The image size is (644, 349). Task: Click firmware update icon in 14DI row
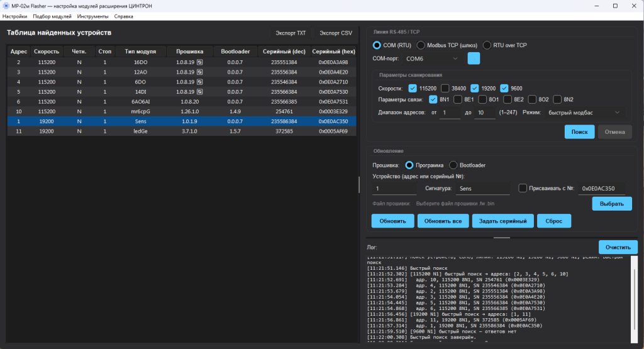tap(199, 92)
